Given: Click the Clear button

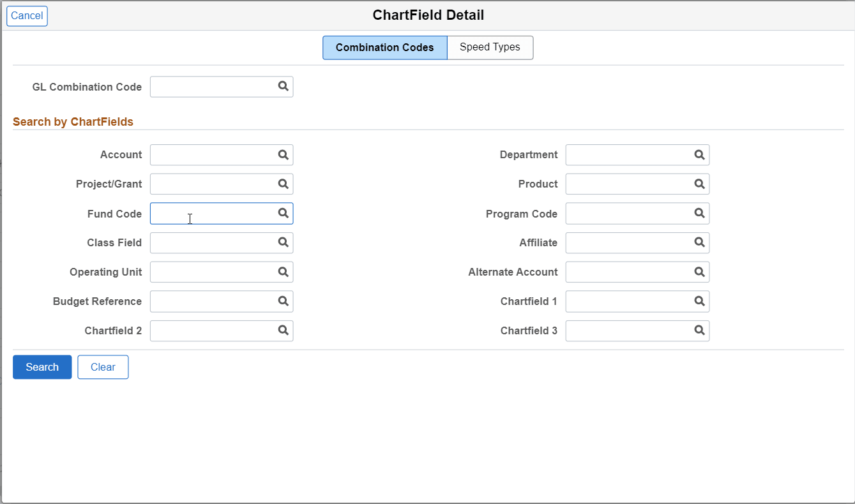Looking at the screenshot, I should coord(103,367).
